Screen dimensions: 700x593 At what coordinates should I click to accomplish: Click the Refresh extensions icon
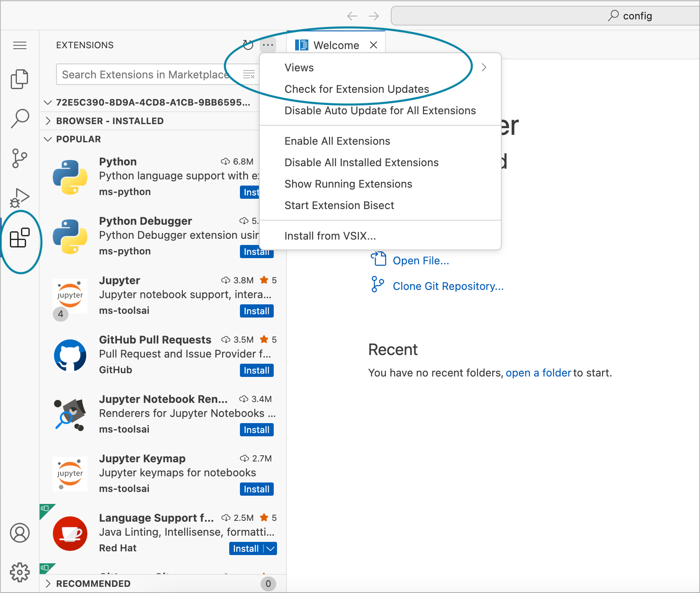tap(248, 45)
